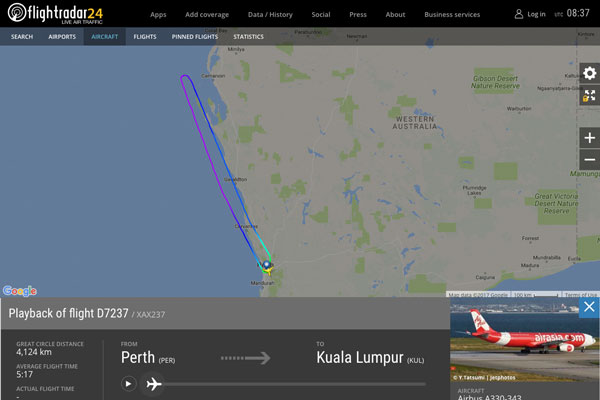Open the Airports tab
Screen dimensions: 600x400
point(62,37)
